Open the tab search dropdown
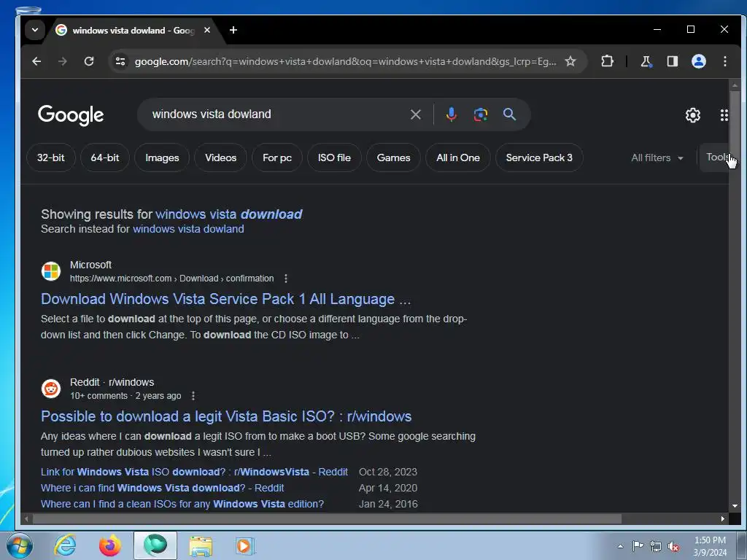Screen dimensions: 747x560 (x=35, y=30)
